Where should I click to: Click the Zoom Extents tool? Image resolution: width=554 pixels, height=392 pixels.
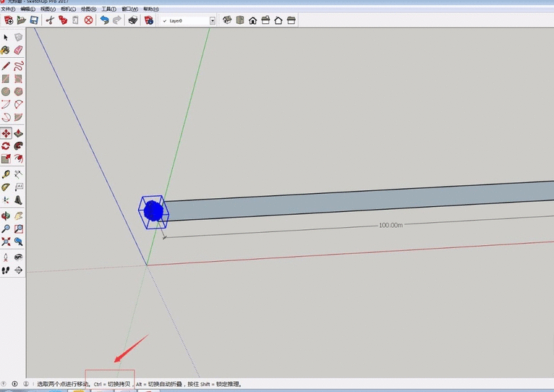click(x=6, y=242)
